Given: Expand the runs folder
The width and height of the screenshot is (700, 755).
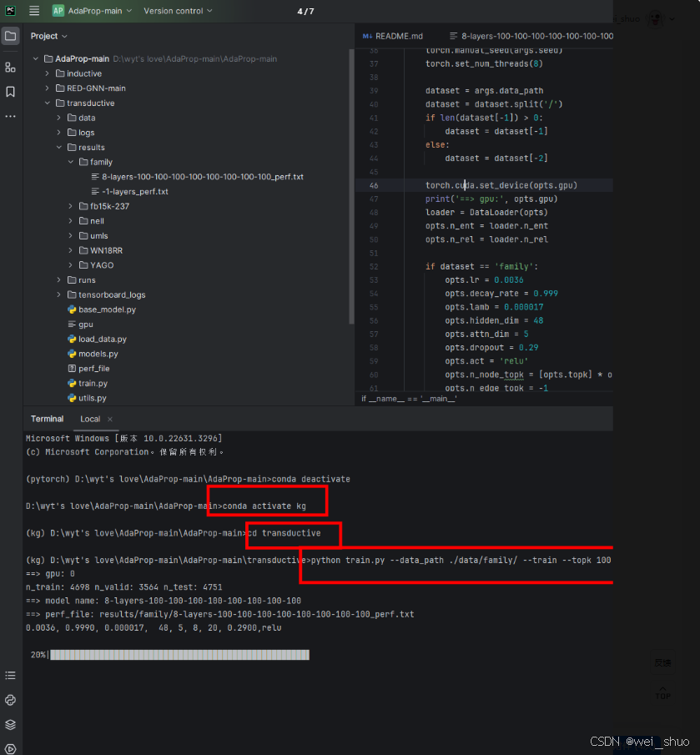Looking at the screenshot, I should 58,280.
